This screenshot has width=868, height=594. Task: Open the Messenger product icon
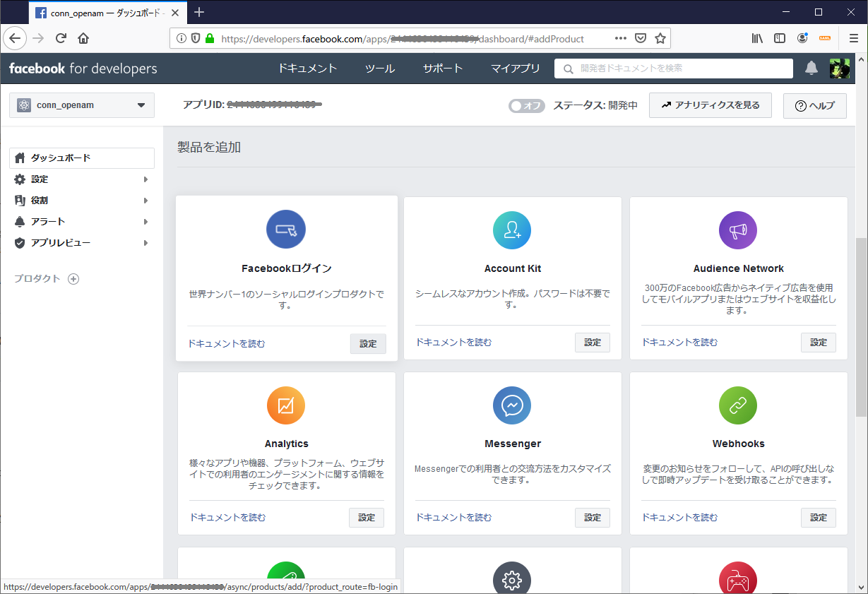click(512, 405)
